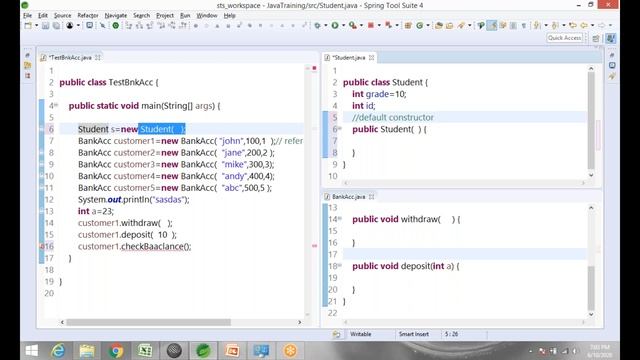Close the Student.java tab
The height and width of the screenshot is (360, 640).
pos(371,58)
